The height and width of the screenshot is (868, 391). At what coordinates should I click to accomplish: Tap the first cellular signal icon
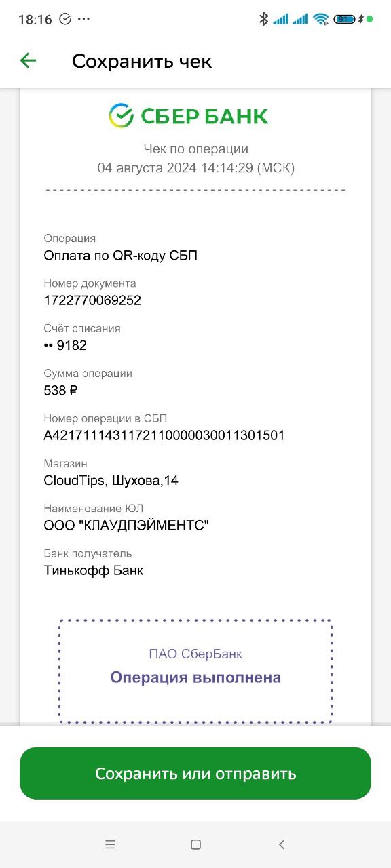click(x=280, y=19)
